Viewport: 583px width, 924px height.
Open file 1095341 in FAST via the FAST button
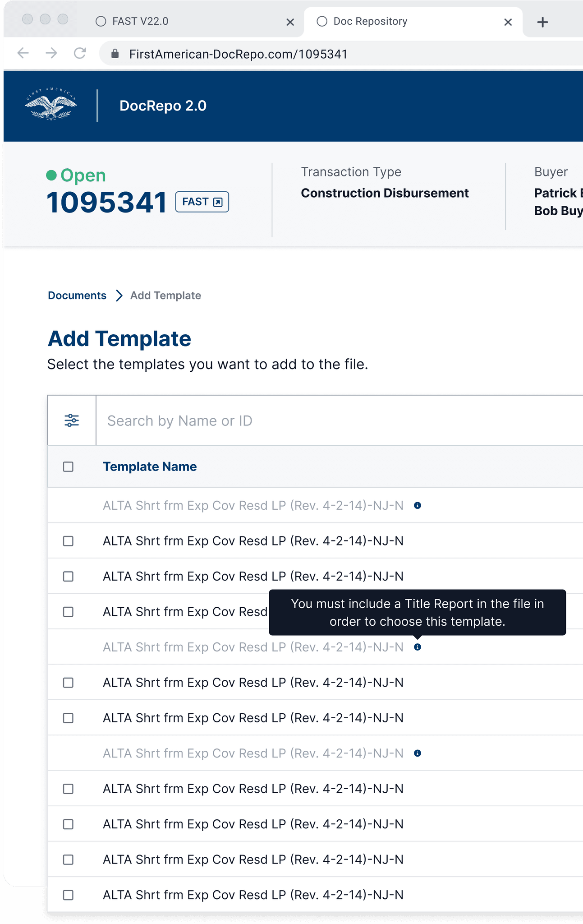click(x=202, y=202)
